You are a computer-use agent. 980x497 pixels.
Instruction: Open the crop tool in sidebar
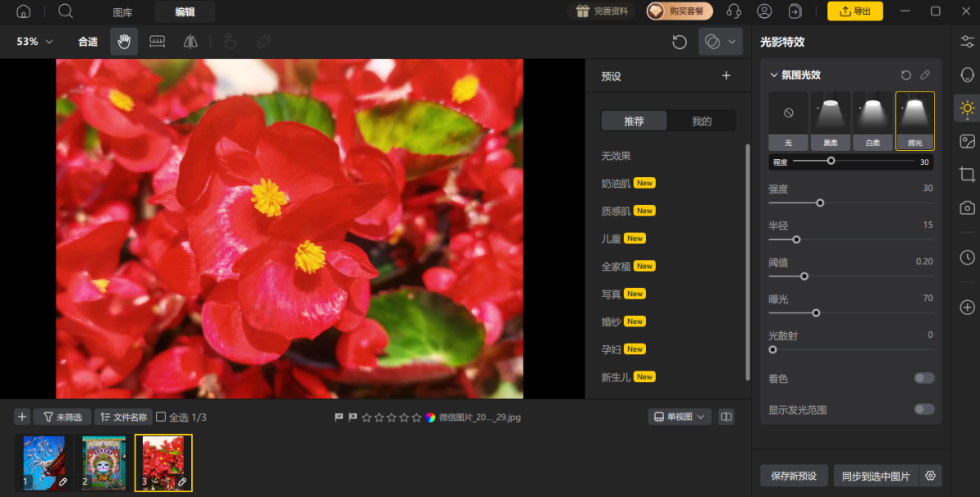point(967,174)
